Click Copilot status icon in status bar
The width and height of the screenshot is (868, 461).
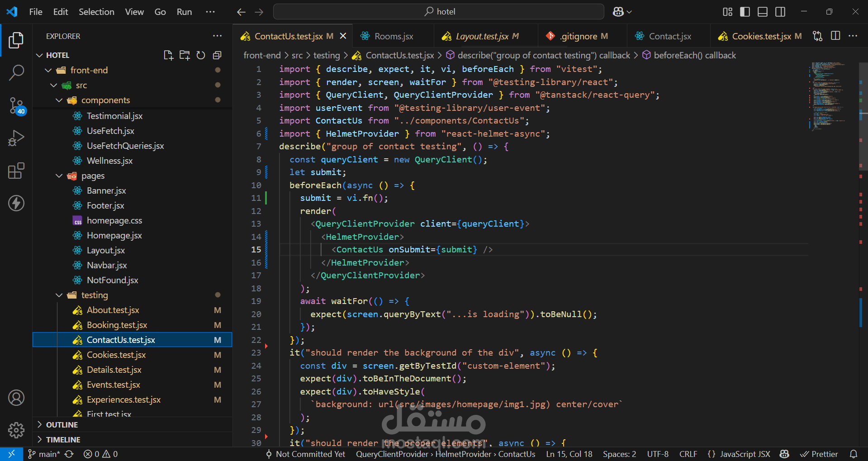point(785,454)
